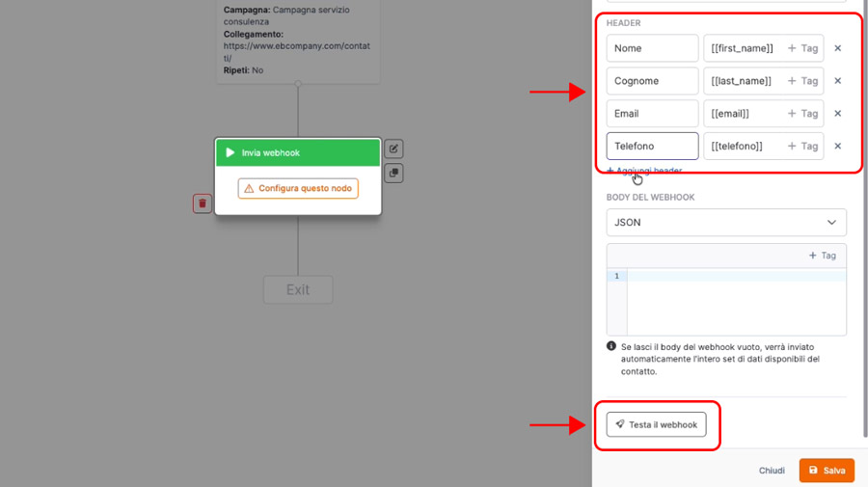Insert a tag in the first_name value

[x=802, y=48]
